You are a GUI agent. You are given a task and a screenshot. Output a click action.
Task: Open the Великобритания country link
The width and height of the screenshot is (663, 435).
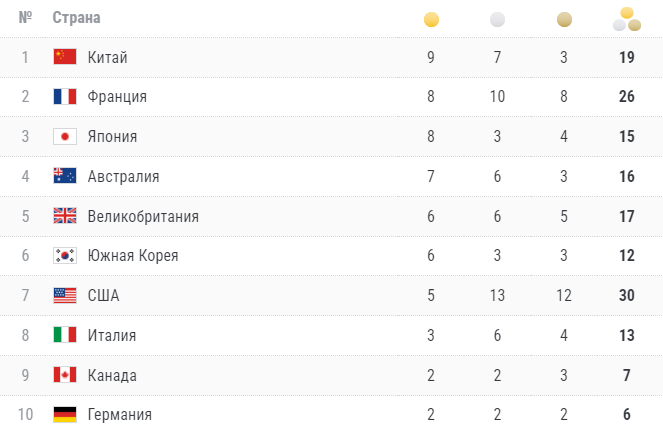pyautogui.click(x=143, y=216)
